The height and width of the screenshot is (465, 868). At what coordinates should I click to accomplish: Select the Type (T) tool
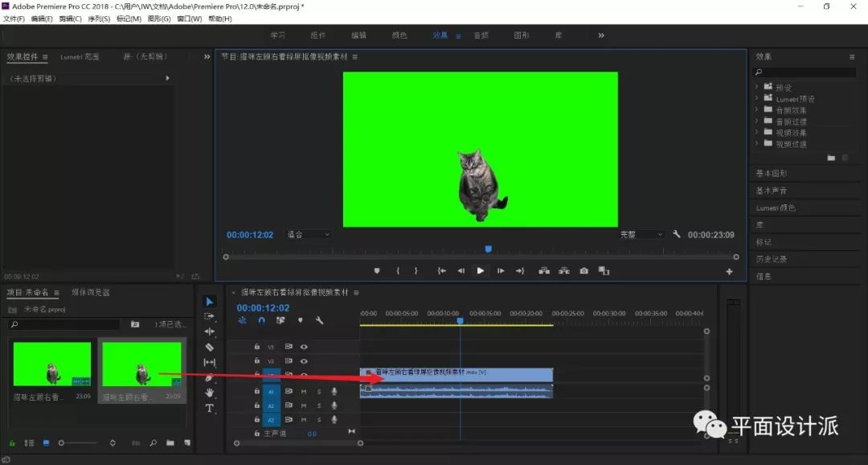tap(210, 408)
